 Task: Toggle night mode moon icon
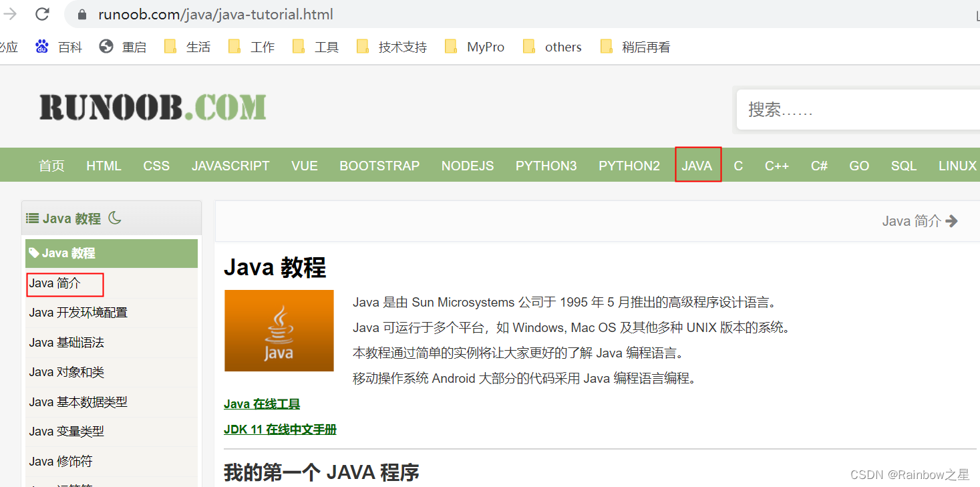point(115,218)
